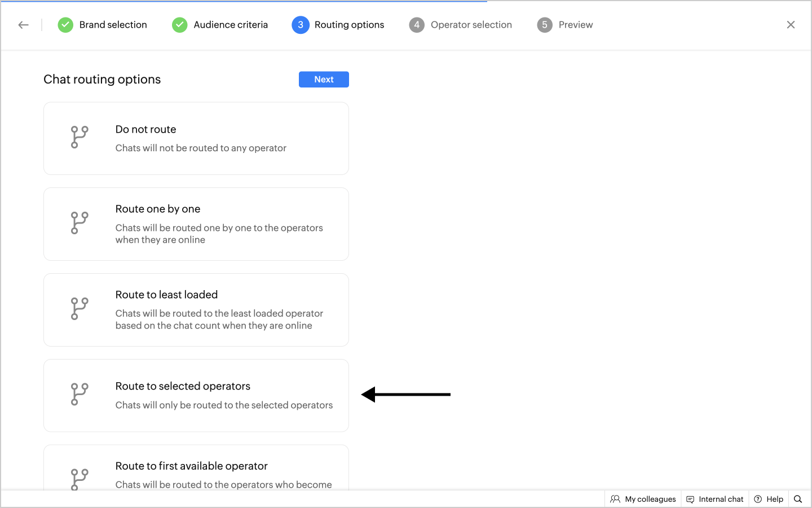
Task: Click the branch icon for Route one by one
Action: pyautogui.click(x=80, y=223)
